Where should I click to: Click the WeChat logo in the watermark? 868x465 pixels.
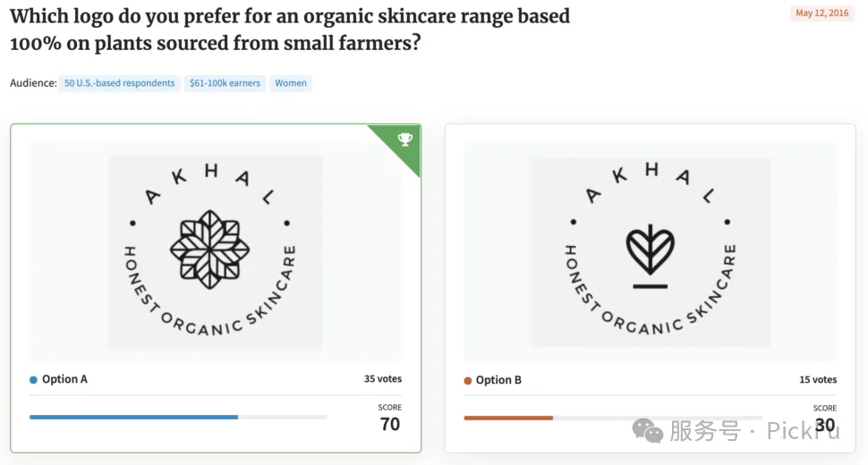647,431
